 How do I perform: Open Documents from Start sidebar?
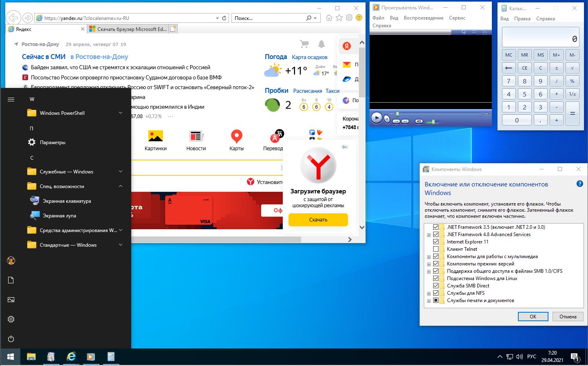point(11,280)
